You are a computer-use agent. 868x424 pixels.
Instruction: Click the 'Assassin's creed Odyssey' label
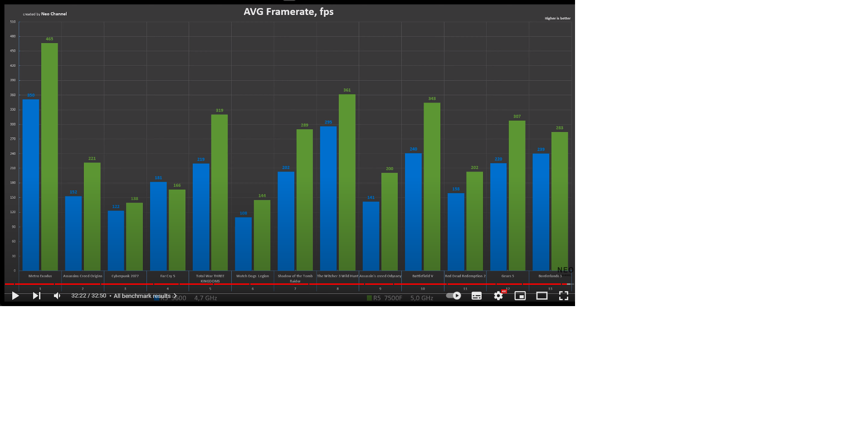click(380, 276)
